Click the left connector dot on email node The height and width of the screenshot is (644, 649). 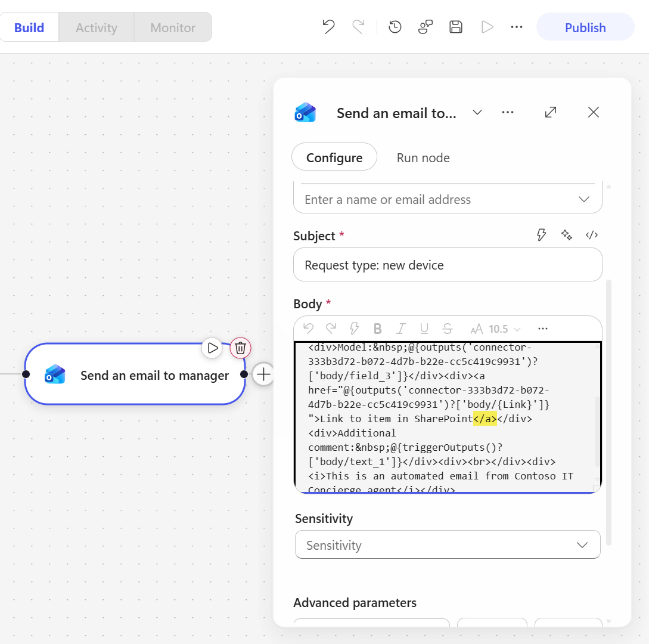[x=26, y=374]
